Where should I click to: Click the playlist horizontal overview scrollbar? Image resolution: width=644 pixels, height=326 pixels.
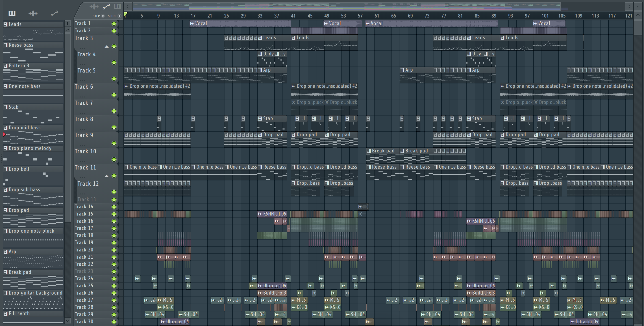(x=346, y=7)
